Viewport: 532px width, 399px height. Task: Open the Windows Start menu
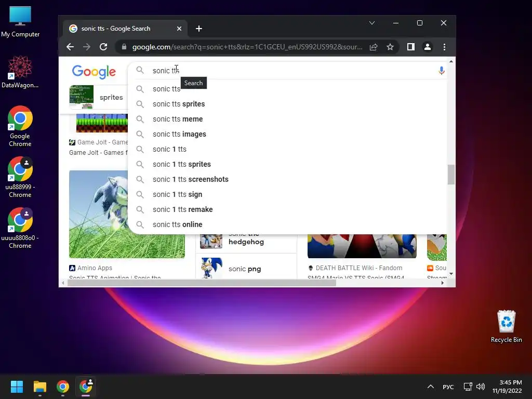[x=17, y=387]
